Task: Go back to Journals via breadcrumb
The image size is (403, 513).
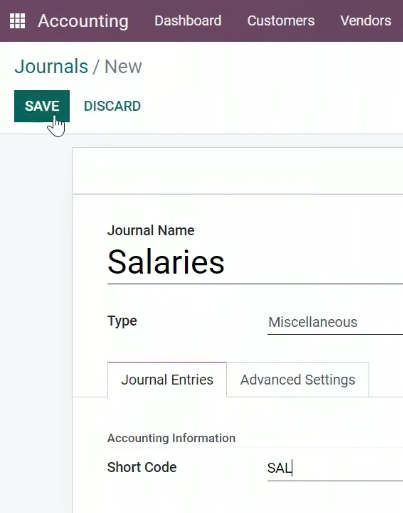Action: coord(51,66)
